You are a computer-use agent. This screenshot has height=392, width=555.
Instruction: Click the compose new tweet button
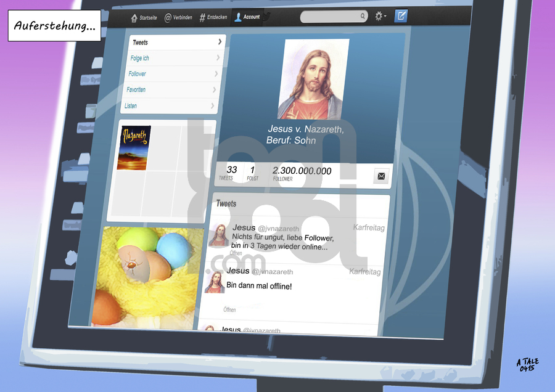pos(401,15)
